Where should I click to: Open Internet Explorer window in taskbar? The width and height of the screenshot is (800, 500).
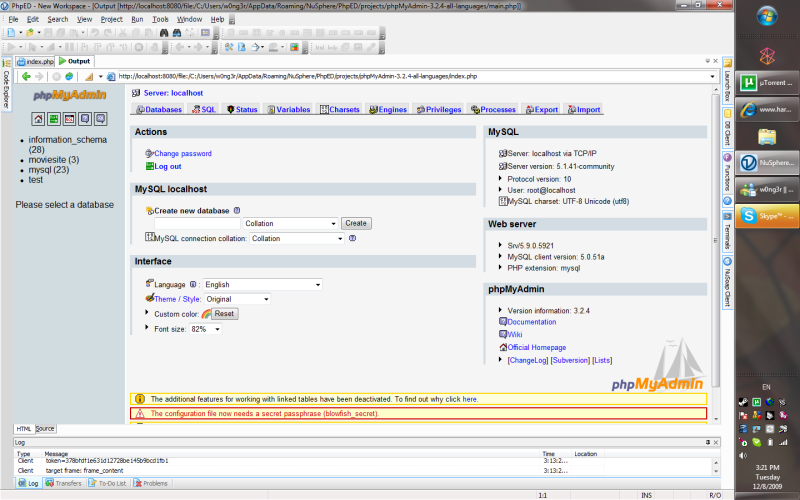click(767, 109)
